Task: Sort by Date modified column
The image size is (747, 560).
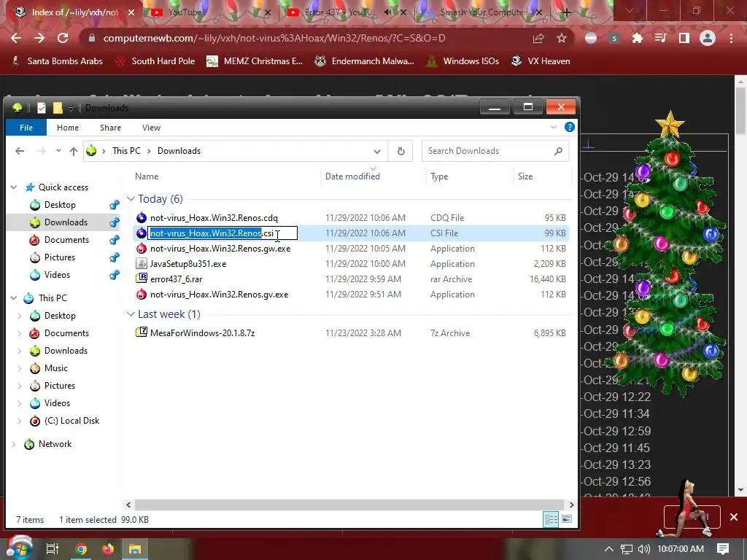Action: click(352, 176)
